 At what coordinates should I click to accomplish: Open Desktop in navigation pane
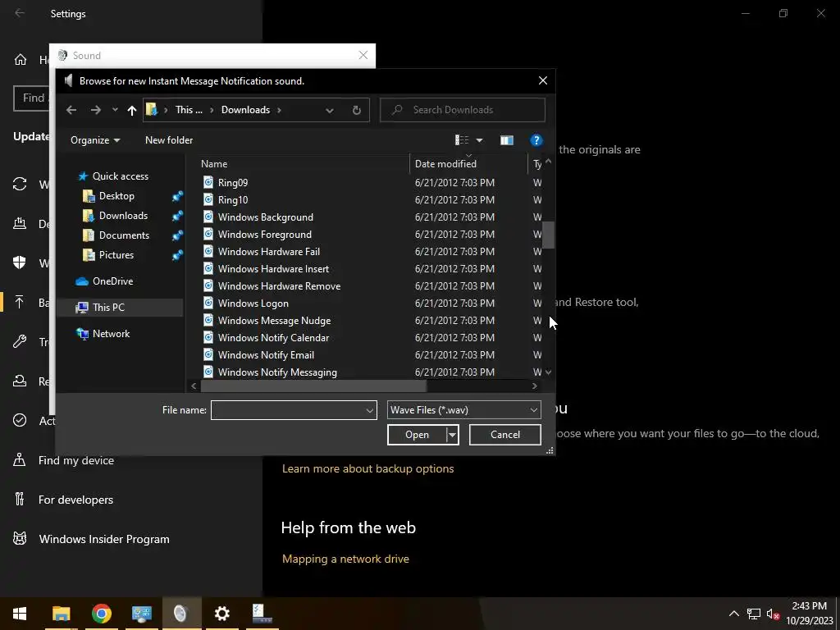pyautogui.click(x=116, y=196)
